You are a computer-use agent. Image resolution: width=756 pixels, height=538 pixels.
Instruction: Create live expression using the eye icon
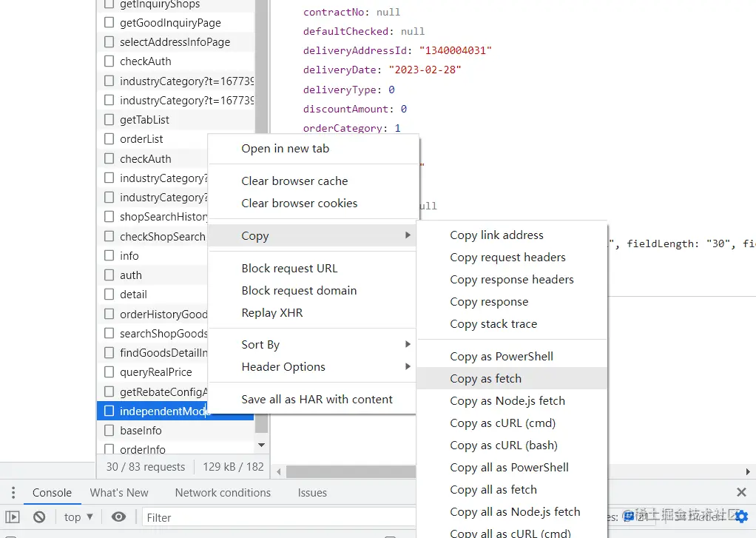118,517
